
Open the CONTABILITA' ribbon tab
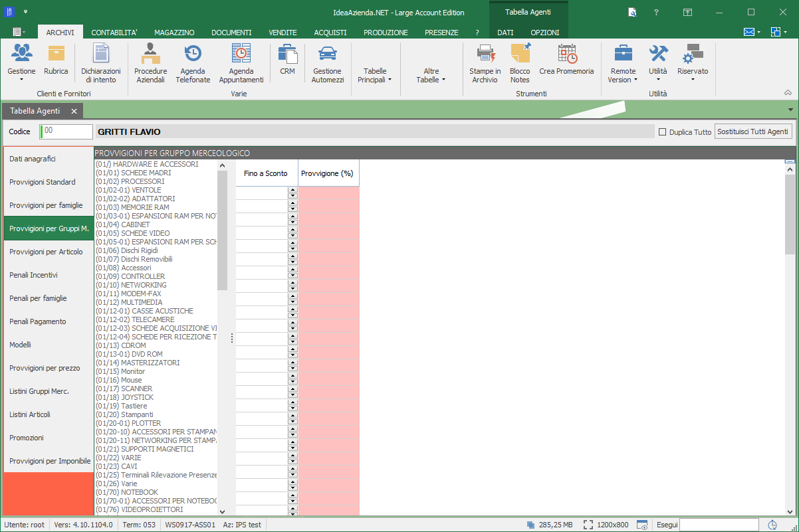point(114,32)
